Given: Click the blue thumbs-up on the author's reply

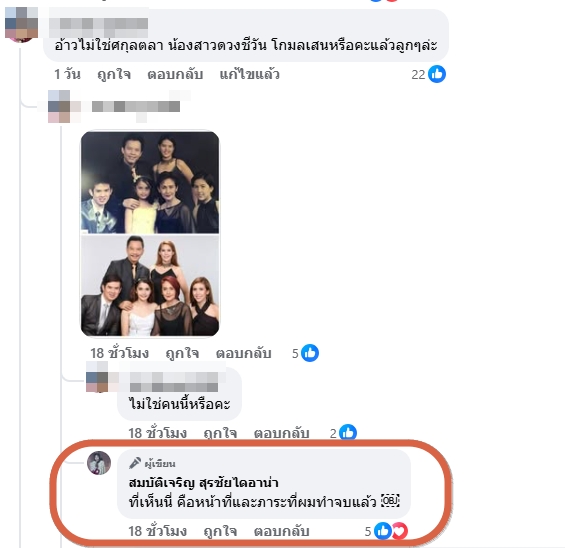Looking at the screenshot, I should click(x=383, y=531).
